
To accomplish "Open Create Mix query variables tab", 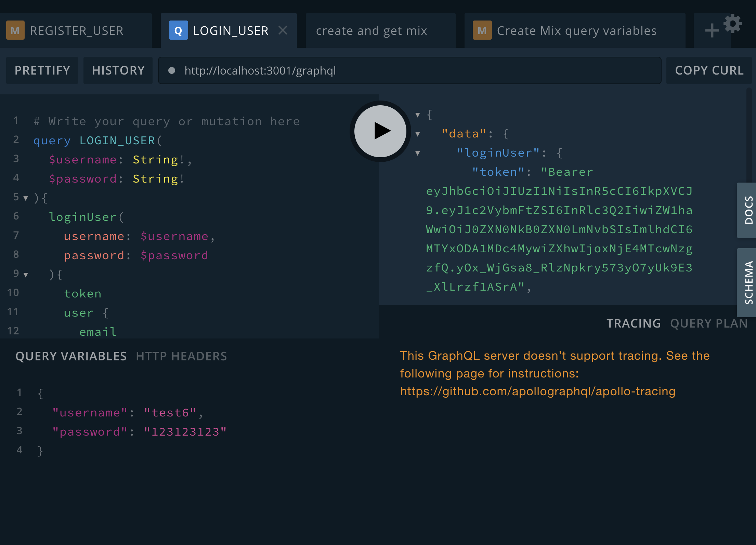I will pyautogui.click(x=575, y=30).
